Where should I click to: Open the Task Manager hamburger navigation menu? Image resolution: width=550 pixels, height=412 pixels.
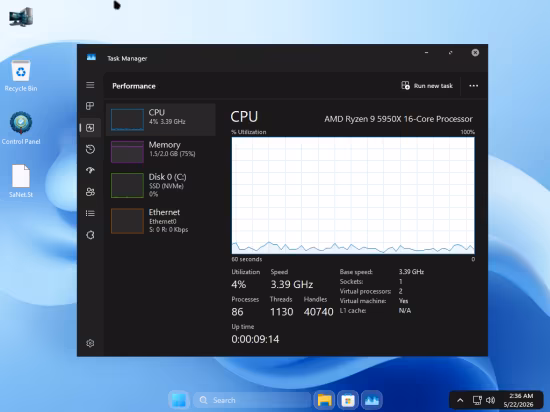tap(90, 85)
